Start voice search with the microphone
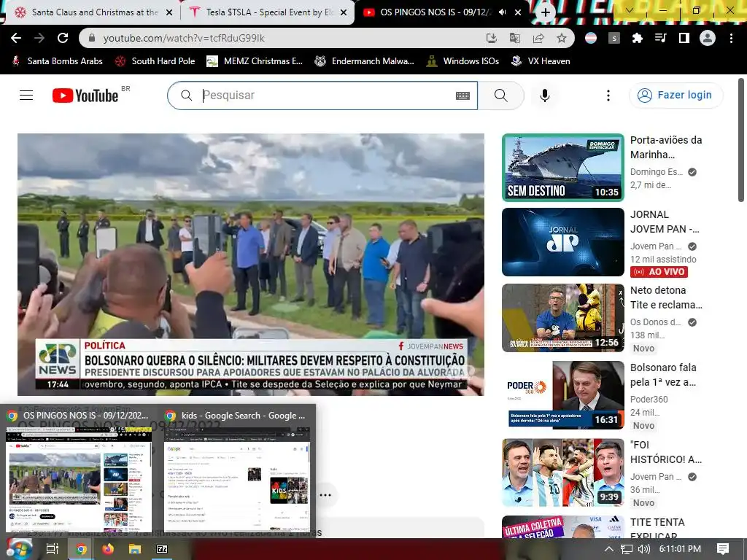Viewport: 747px width, 560px height. point(544,96)
